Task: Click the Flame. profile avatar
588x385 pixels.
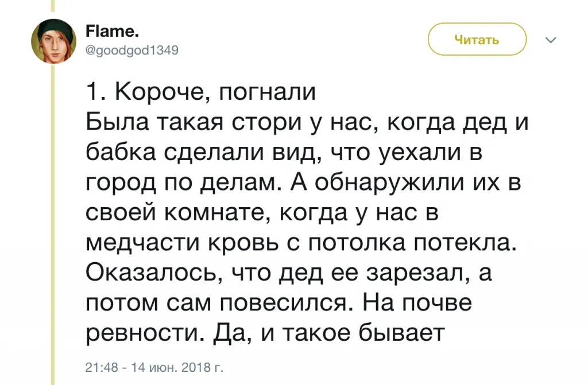Action: [53, 41]
